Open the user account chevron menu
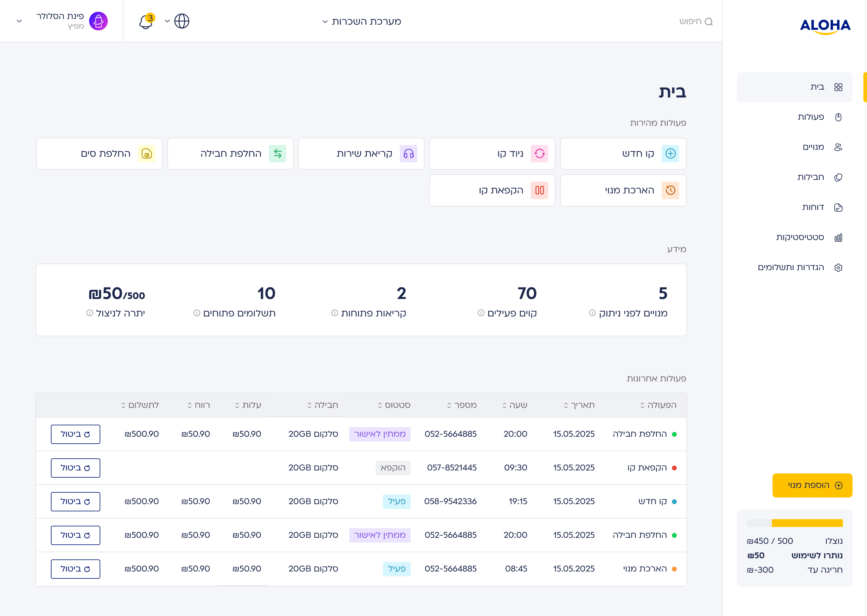Screen dimensions: 867x616 click(x=19, y=21)
